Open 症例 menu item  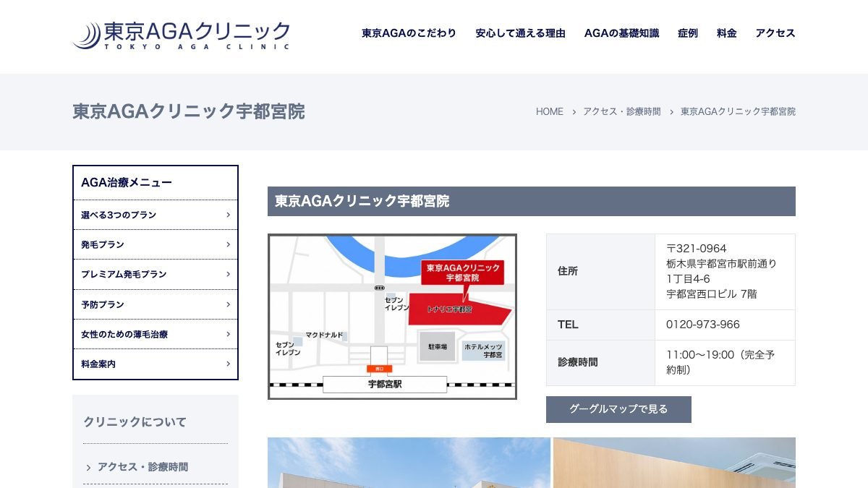688,33
